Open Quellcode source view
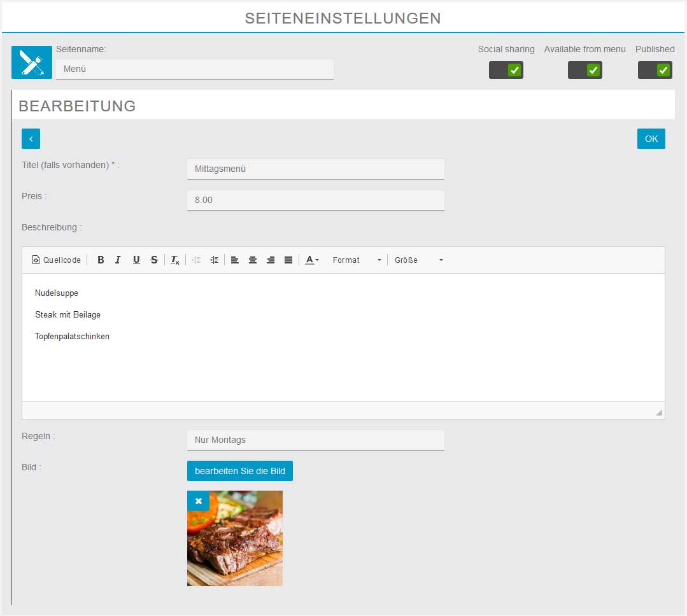687x616 pixels. 57,260
